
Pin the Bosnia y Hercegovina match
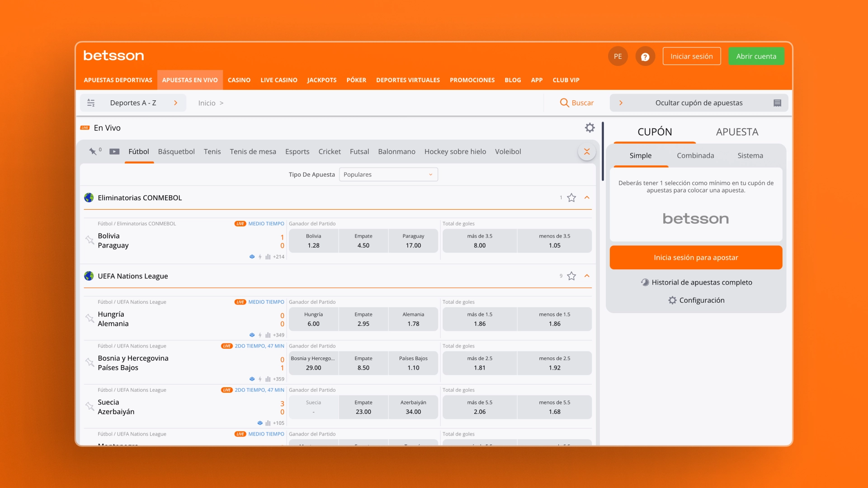[x=90, y=362]
